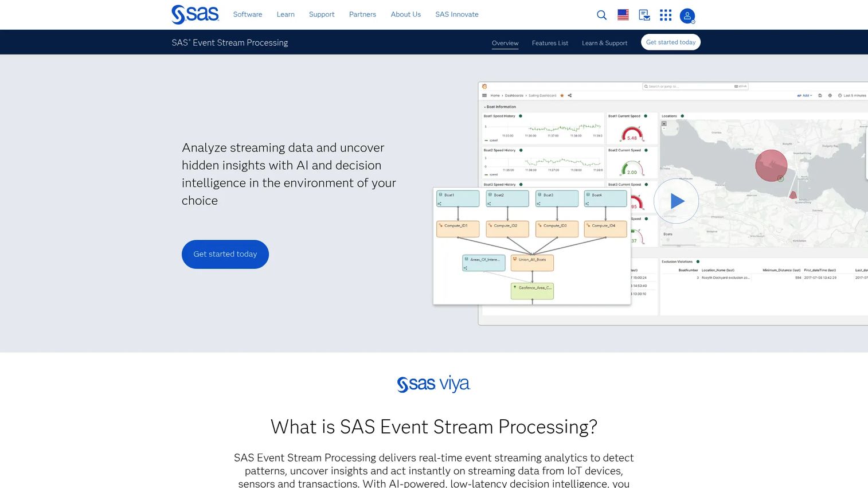
Task: Click the blue Get started today hero button
Action: pyautogui.click(x=225, y=254)
